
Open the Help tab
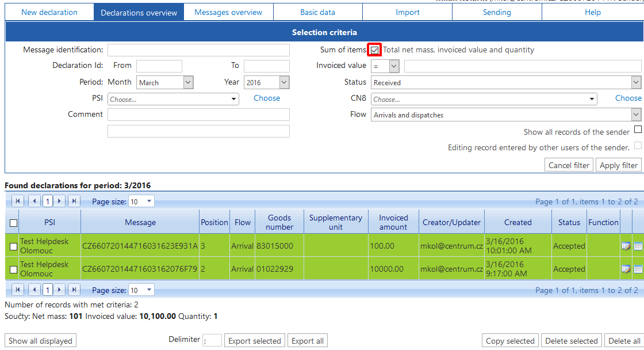[593, 12]
